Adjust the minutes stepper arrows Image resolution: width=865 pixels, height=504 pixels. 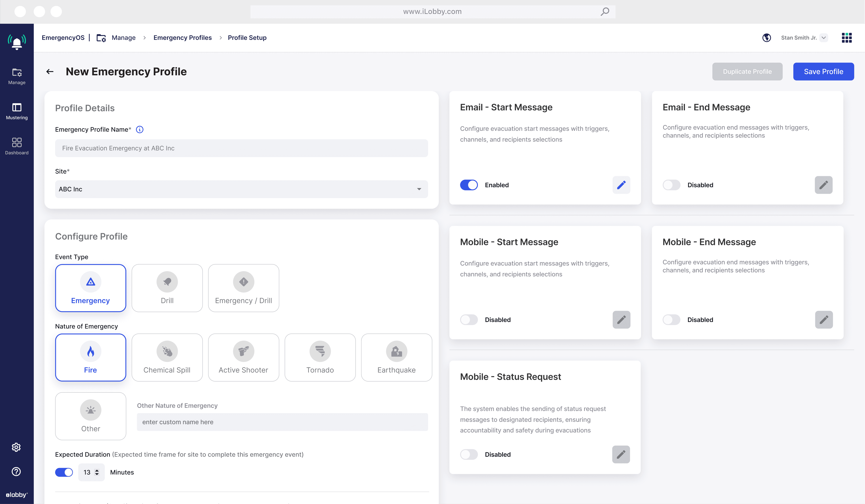coord(97,472)
